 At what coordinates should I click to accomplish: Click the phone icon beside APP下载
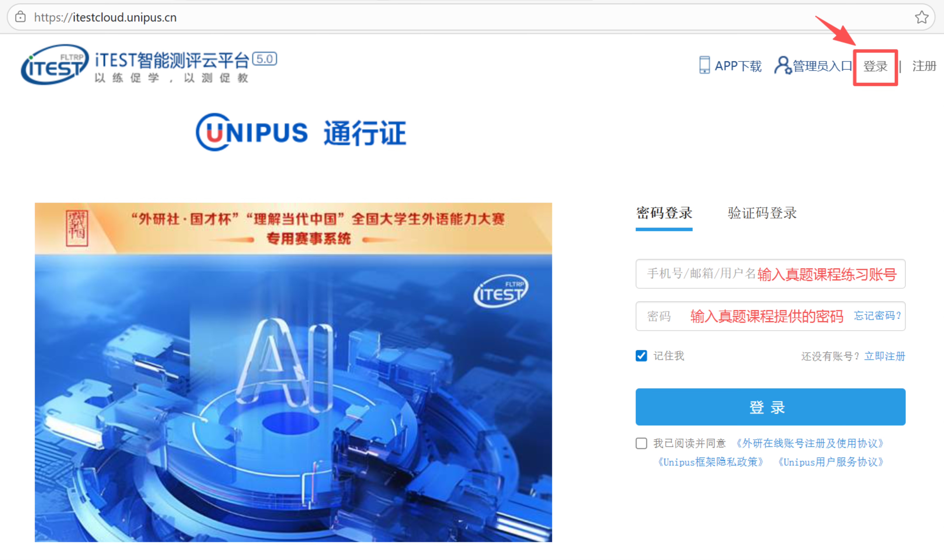[x=704, y=65]
